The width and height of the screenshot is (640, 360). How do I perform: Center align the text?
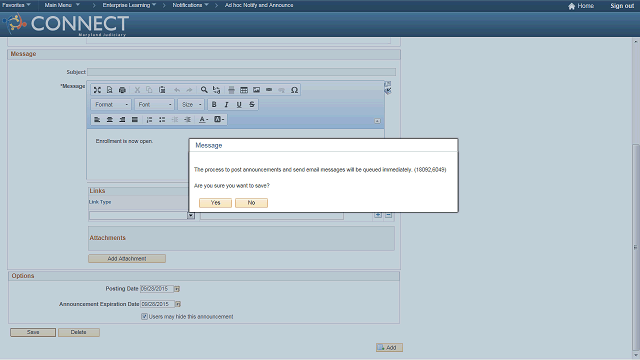pos(109,119)
